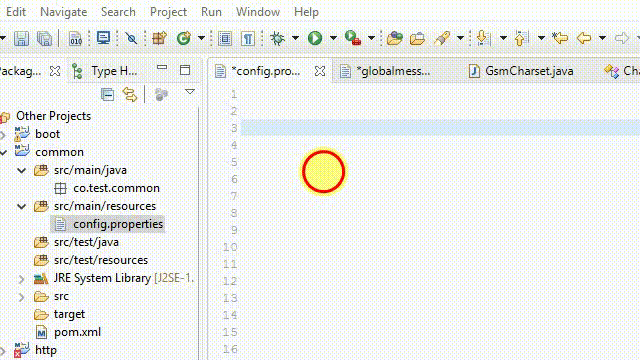Open the Edit menu
The height and width of the screenshot is (360, 640).
(16, 12)
